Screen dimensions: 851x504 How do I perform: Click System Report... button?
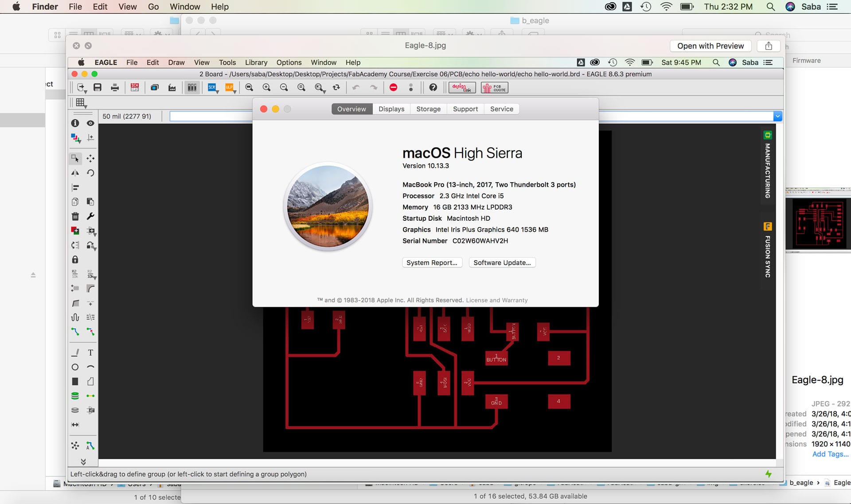point(432,262)
